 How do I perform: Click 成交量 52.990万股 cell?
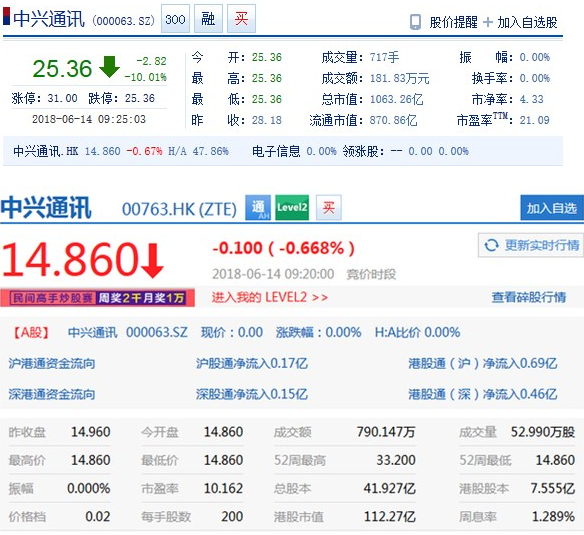517,432
